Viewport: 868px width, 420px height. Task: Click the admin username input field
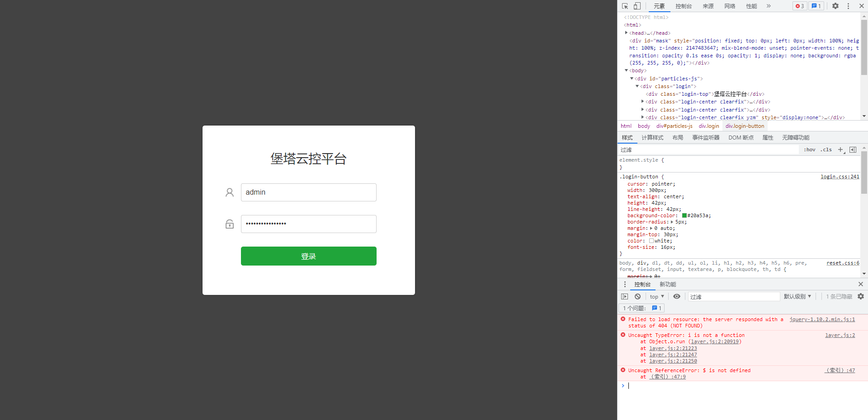coord(309,192)
